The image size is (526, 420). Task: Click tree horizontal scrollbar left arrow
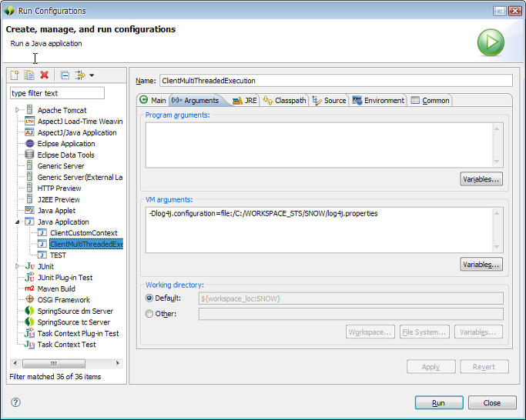coord(15,363)
